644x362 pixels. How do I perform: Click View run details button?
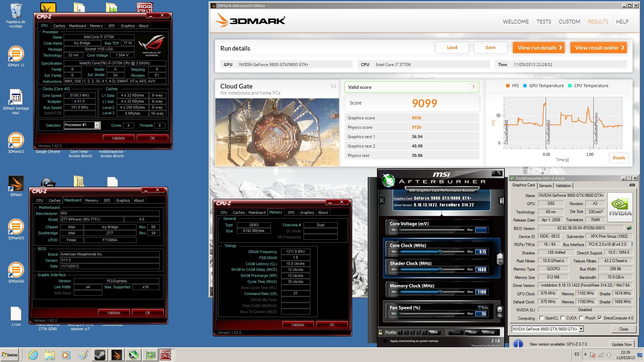point(539,48)
